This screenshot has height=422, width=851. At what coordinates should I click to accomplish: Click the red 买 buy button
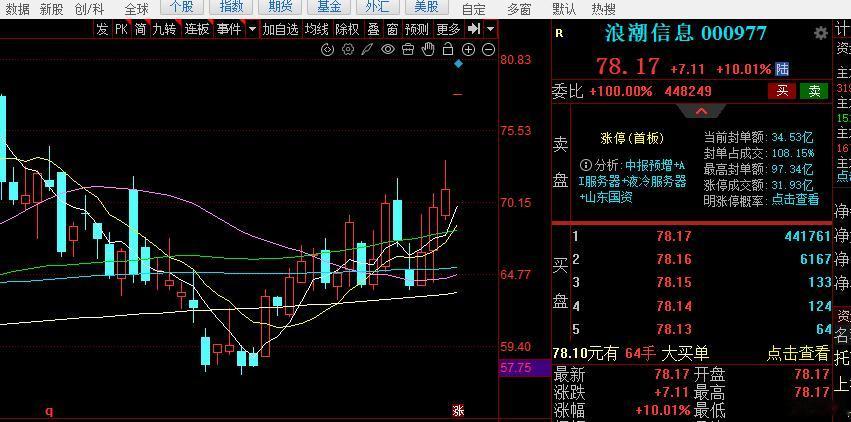[782, 91]
